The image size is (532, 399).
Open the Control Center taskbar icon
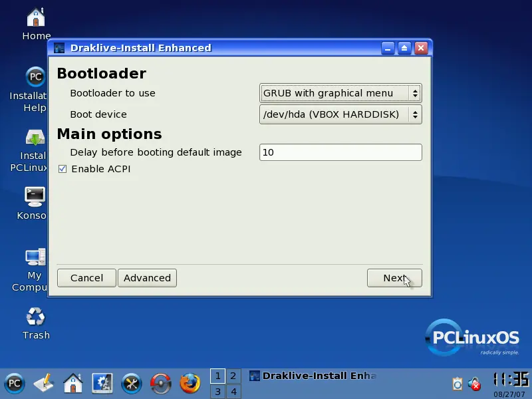point(102,384)
